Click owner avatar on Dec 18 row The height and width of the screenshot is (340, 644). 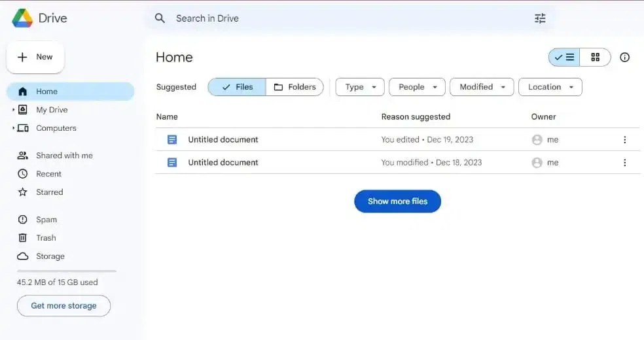coord(537,162)
